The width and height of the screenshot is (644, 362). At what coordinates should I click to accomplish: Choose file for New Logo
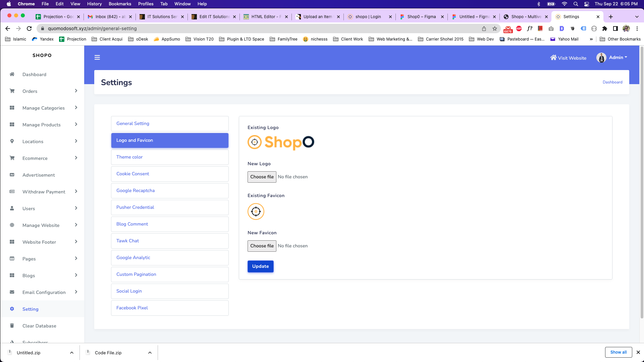tap(262, 177)
